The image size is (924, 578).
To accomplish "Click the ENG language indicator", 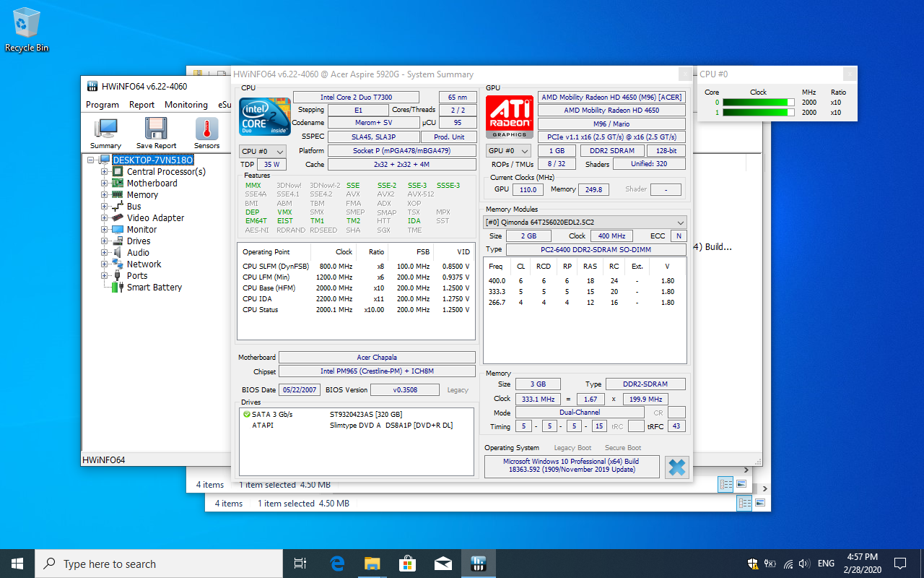I will tap(826, 564).
